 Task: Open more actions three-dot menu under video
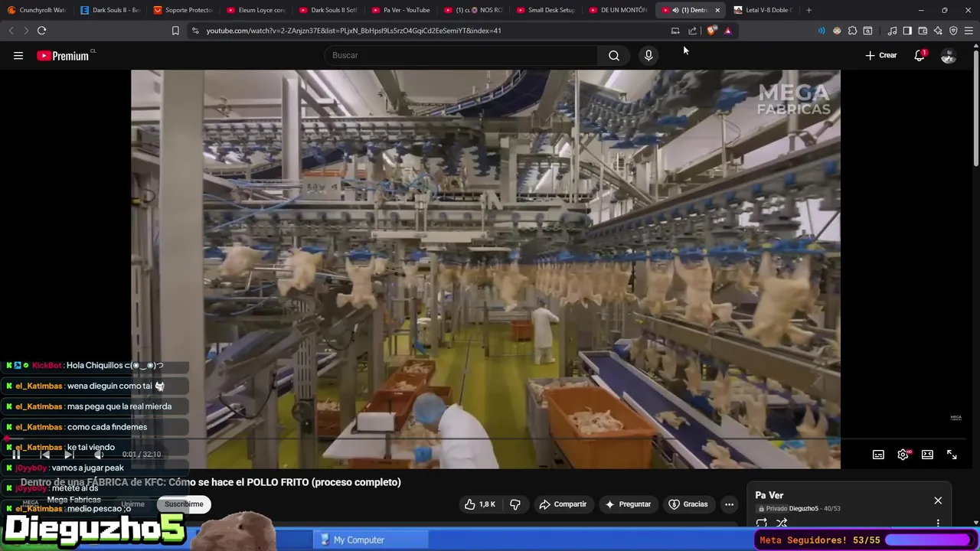pyautogui.click(x=729, y=504)
